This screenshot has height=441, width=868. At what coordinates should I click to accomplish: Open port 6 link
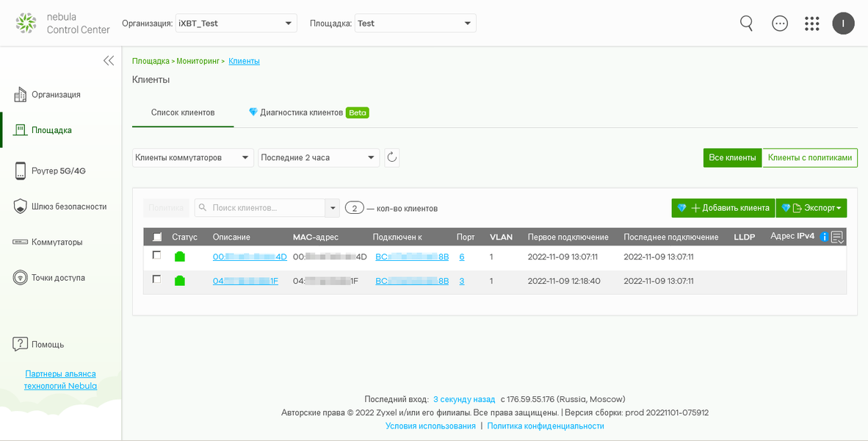pos(462,257)
